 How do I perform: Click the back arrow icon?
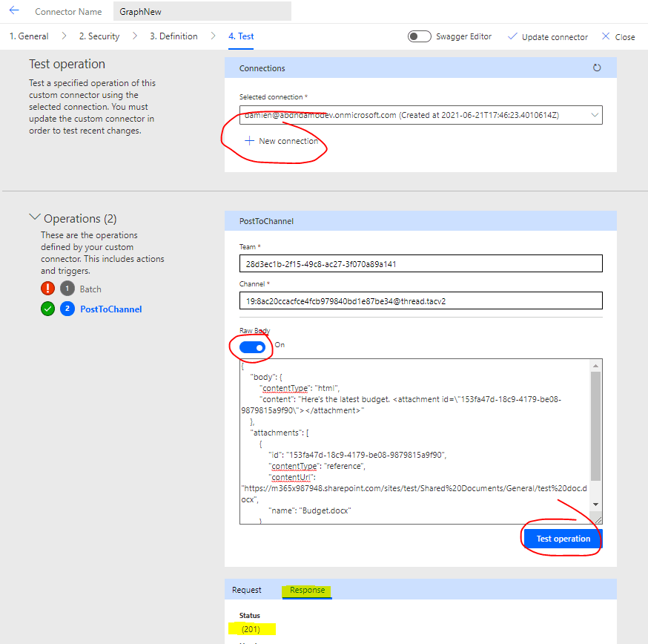point(14,11)
